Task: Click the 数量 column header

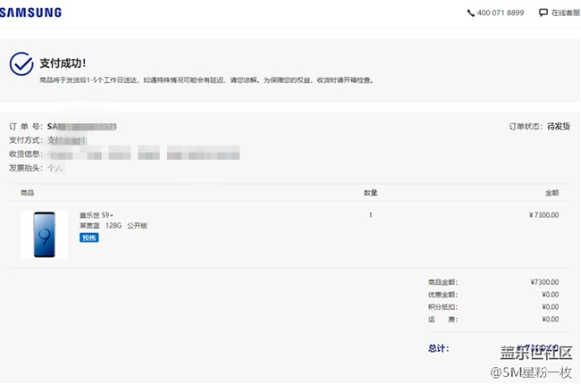Action: [x=371, y=193]
